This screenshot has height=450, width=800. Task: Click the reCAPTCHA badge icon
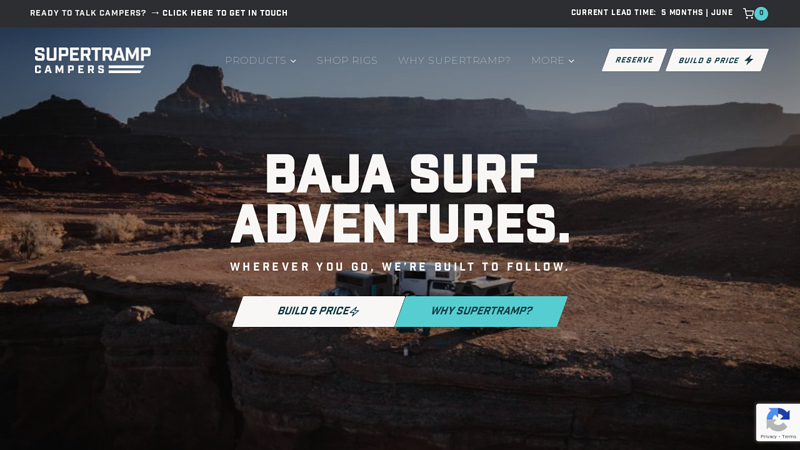(778, 419)
